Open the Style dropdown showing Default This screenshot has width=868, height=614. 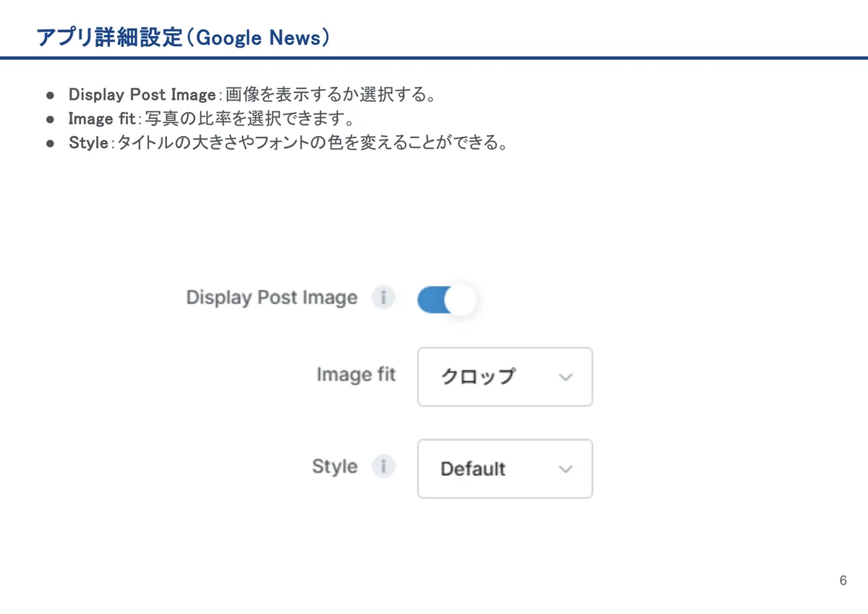[x=505, y=469]
